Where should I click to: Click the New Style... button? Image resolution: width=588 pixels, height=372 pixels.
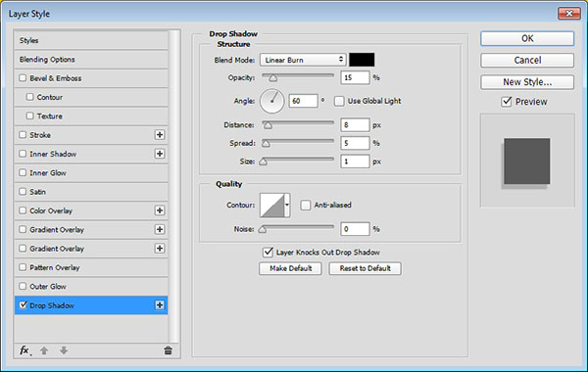(527, 82)
